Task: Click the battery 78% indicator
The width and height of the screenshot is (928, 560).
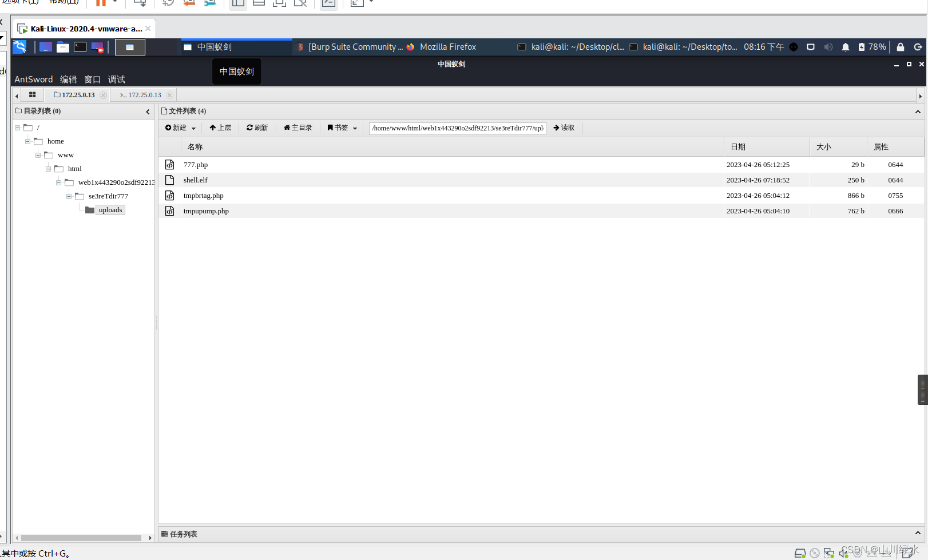Action: [873, 47]
